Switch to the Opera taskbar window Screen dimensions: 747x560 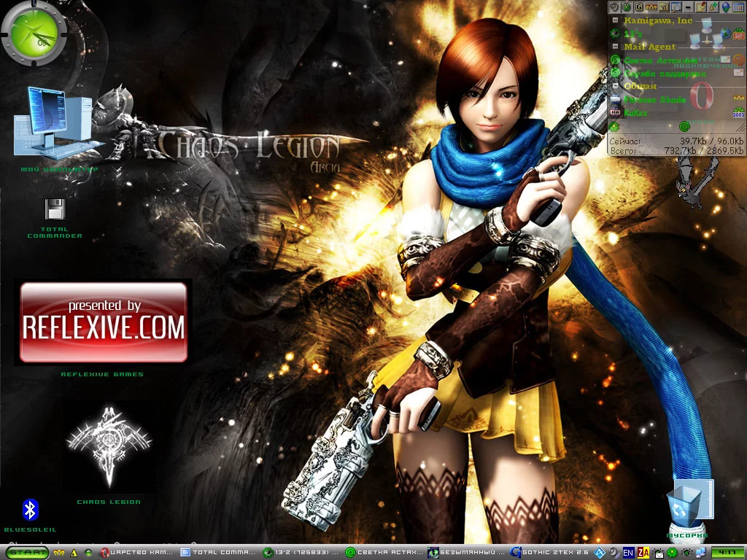(136, 553)
